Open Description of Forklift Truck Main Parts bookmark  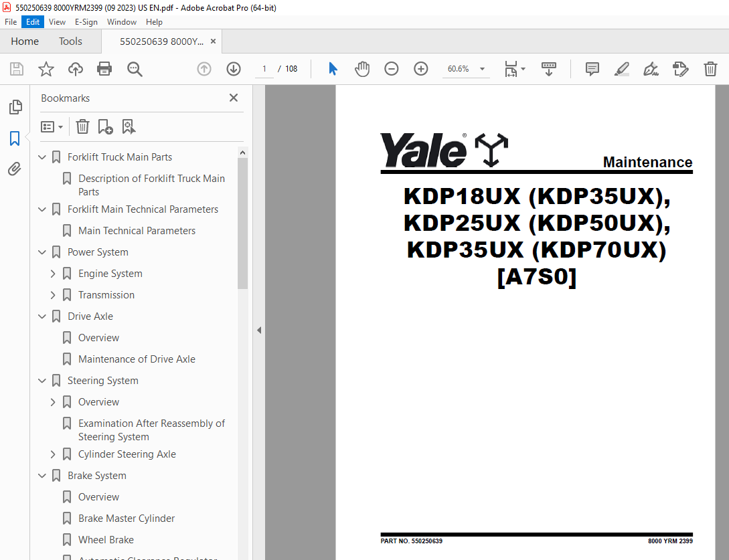[x=151, y=185]
